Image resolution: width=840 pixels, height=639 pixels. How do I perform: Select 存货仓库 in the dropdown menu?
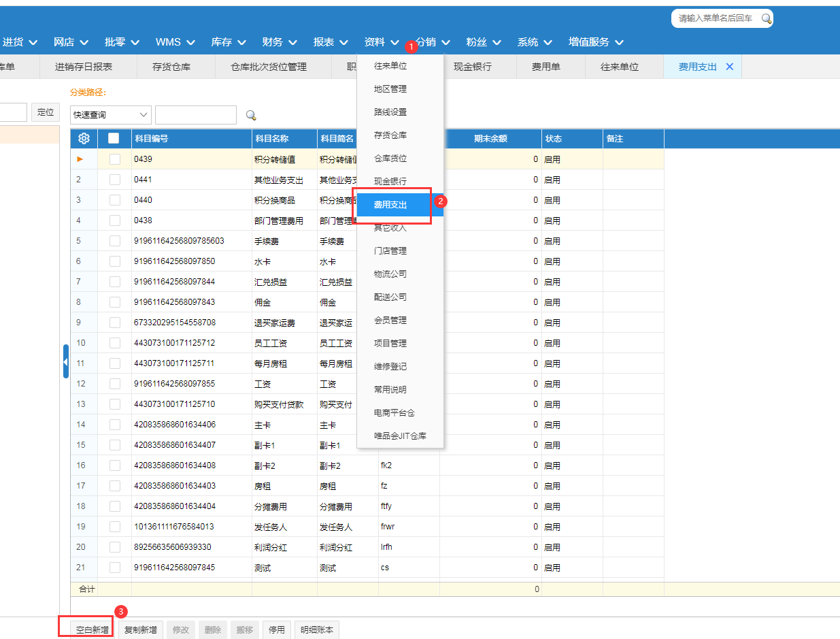coord(400,135)
